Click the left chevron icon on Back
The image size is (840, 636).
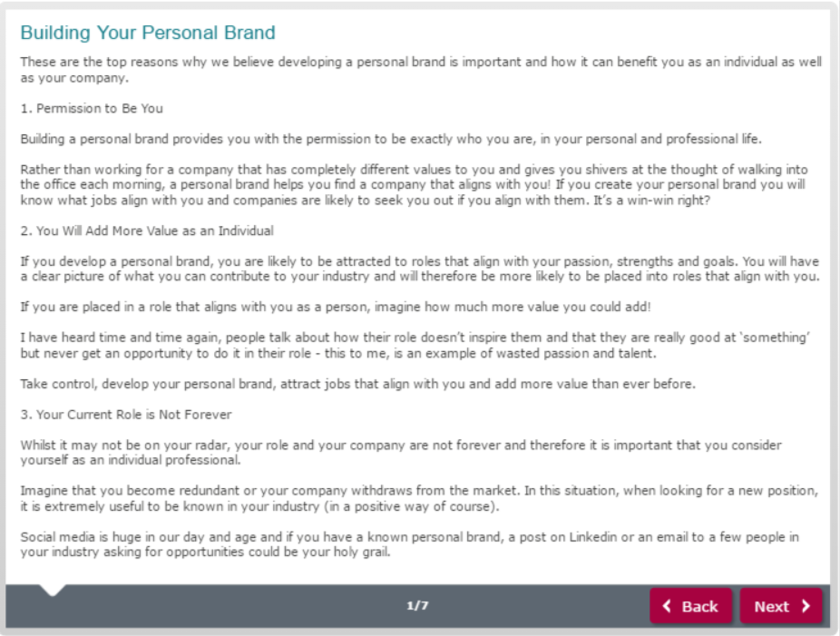[x=667, y=606]
